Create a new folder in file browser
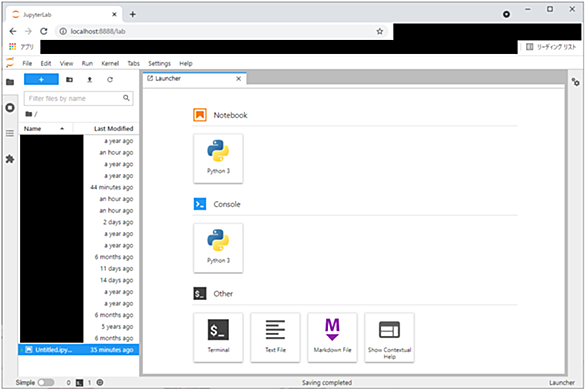This screenshot has width=586, height=390. point(70,80)
